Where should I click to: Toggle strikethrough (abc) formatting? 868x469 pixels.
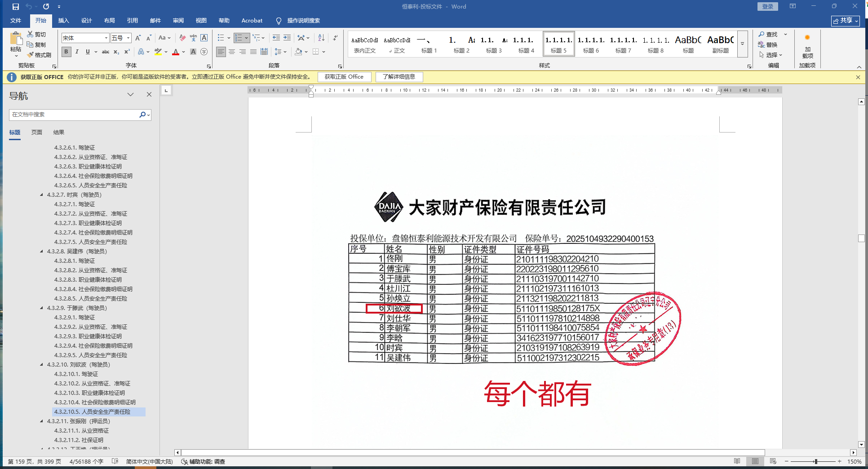pyautogui.click(x=106, y=52)
